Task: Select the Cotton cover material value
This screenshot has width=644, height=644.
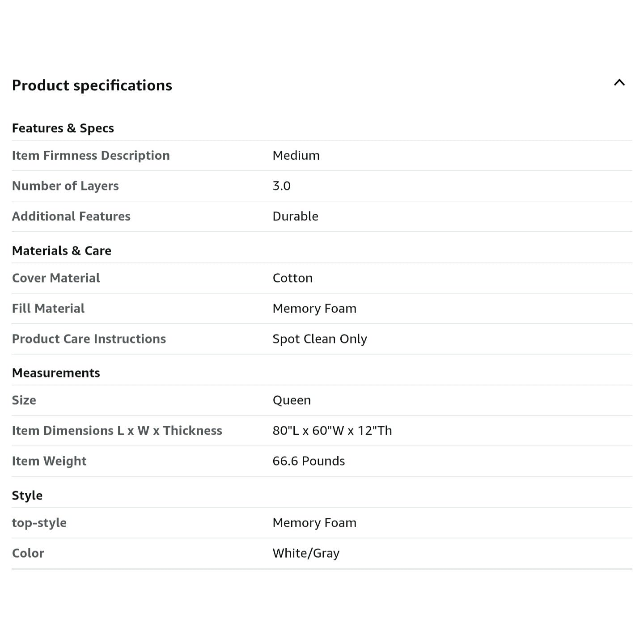Action: (292, 278)
